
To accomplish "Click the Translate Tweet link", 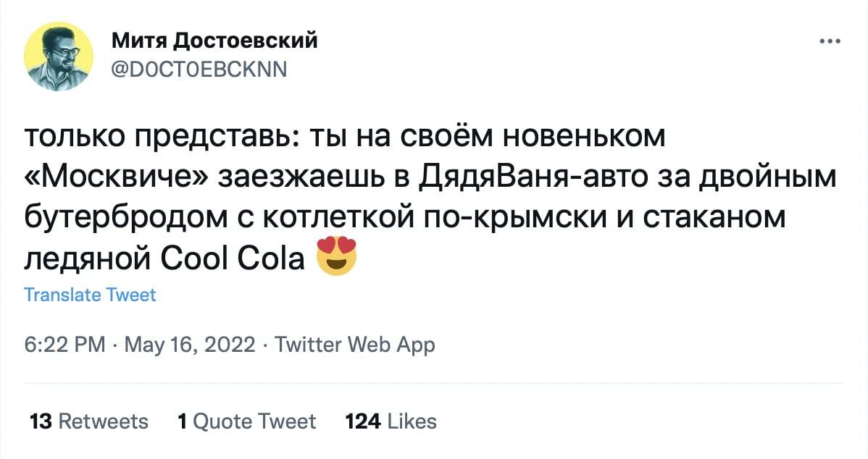I will pyautogui.click(x=90, y=295).
